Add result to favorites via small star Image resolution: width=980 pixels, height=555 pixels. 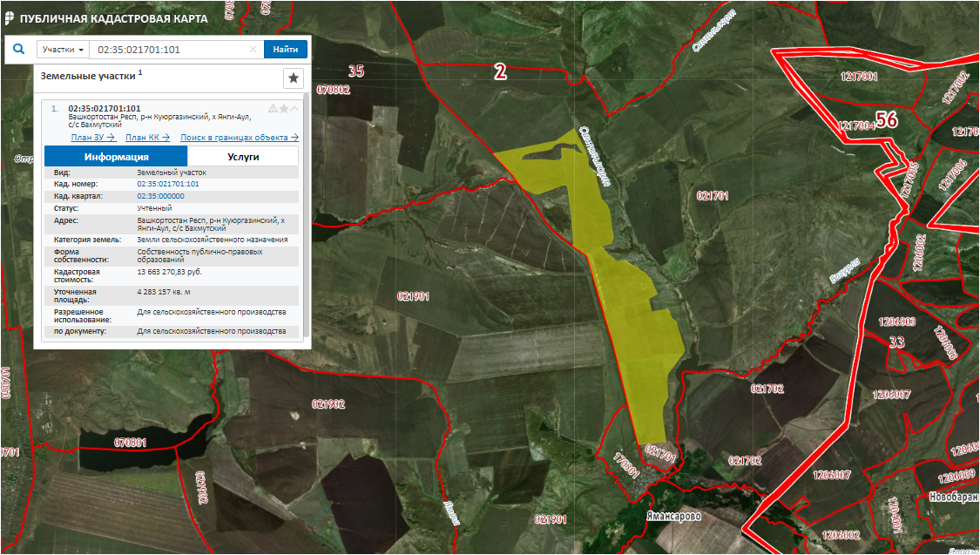click(x=283, y=109)
